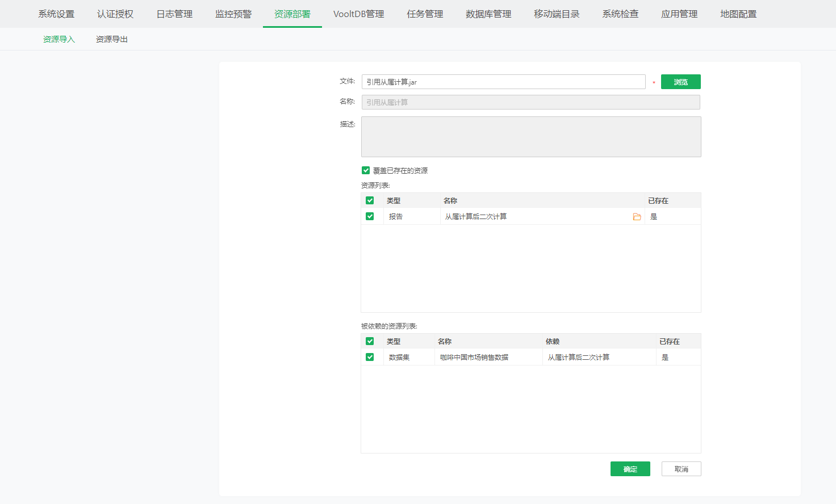Switch to 任务管理 tab
Image resolution: width=836 pixels, height=504 pixels.
tap(425, 14)
